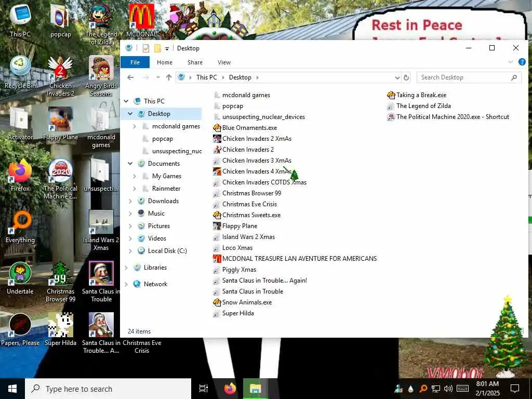
Task: Select the Everything search desktop icon
Action: (20, 227)
